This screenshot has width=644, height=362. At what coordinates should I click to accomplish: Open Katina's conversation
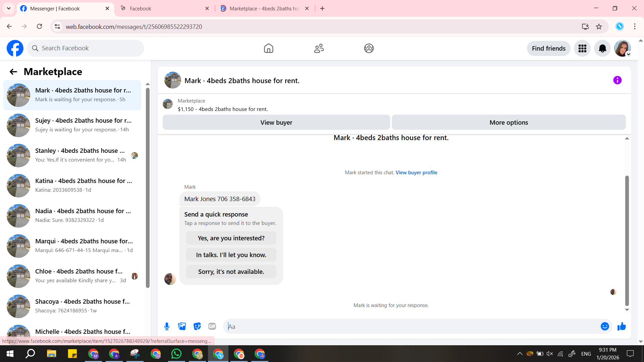(72, 185)
